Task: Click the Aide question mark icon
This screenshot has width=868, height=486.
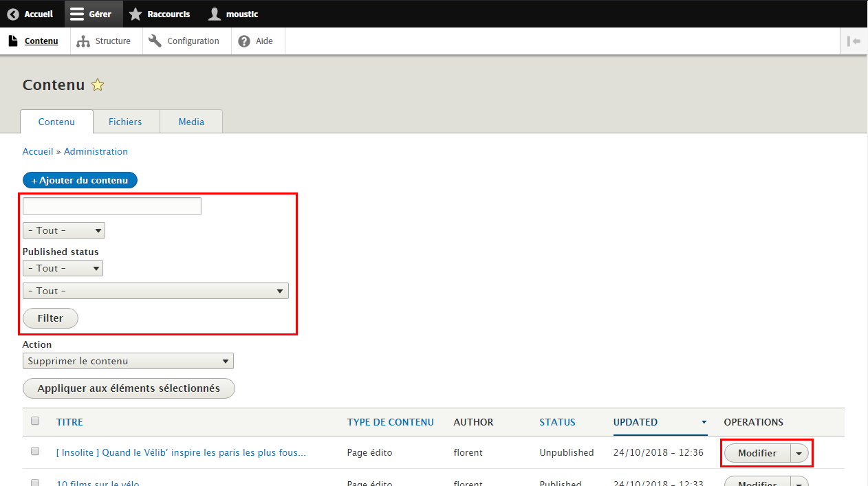Action: pos(244,41)
